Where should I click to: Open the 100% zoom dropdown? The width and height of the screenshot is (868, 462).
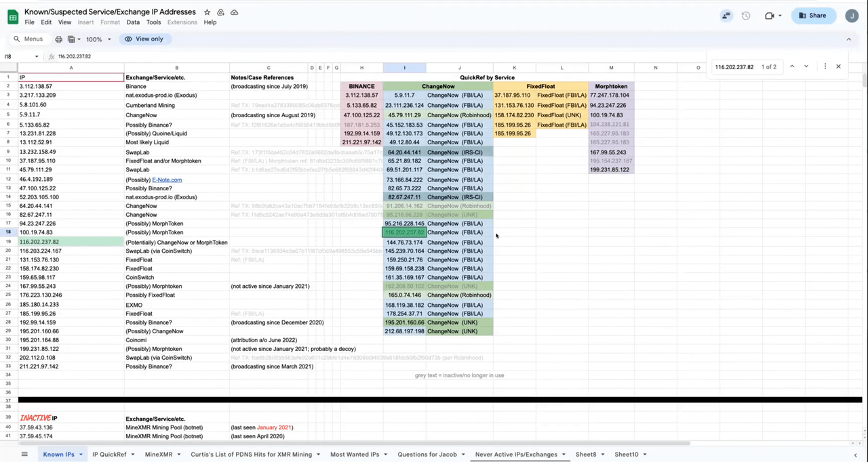point(98,39)
